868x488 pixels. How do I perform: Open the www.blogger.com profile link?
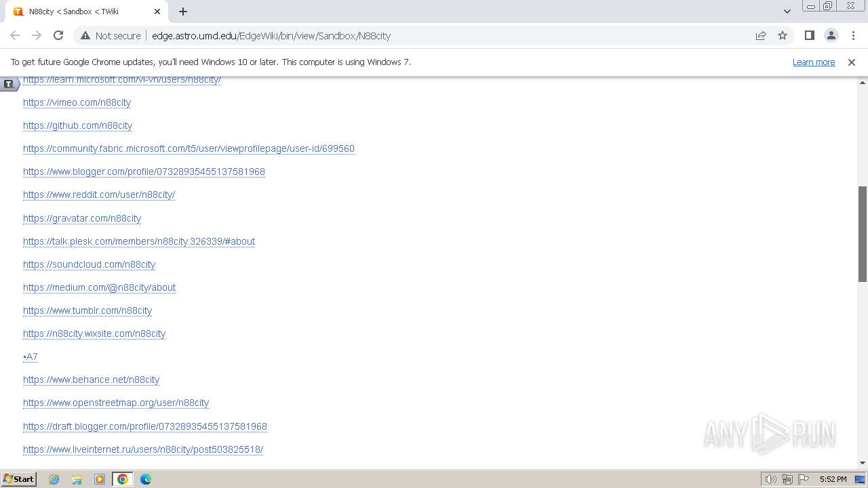[x=144, y=171]
